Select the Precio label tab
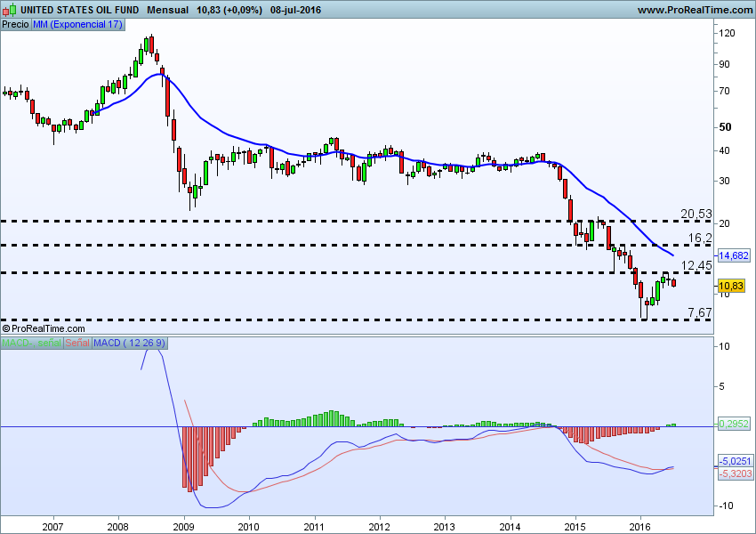This screenshot has width=756, height=534. 15,24
